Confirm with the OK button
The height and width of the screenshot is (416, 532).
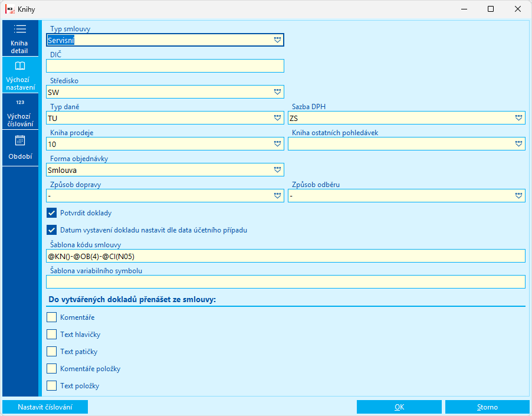click(x=399, y=407)
